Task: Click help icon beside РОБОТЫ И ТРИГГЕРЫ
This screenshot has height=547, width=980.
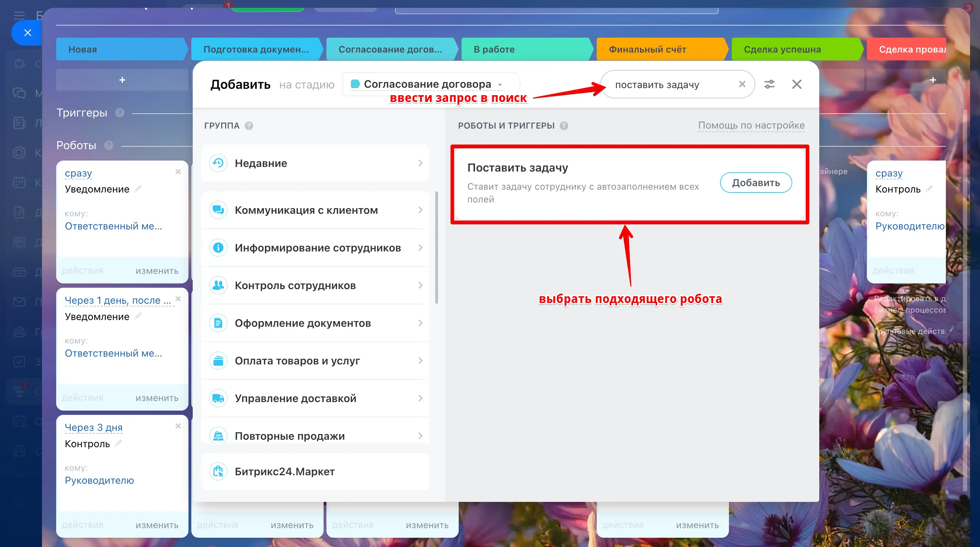Action: click(x=564, y=126)
